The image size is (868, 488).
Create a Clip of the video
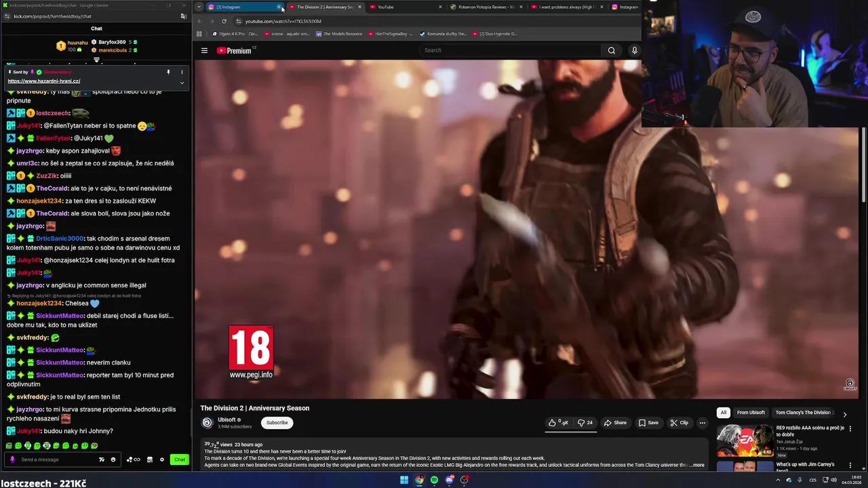coord(679,423)
